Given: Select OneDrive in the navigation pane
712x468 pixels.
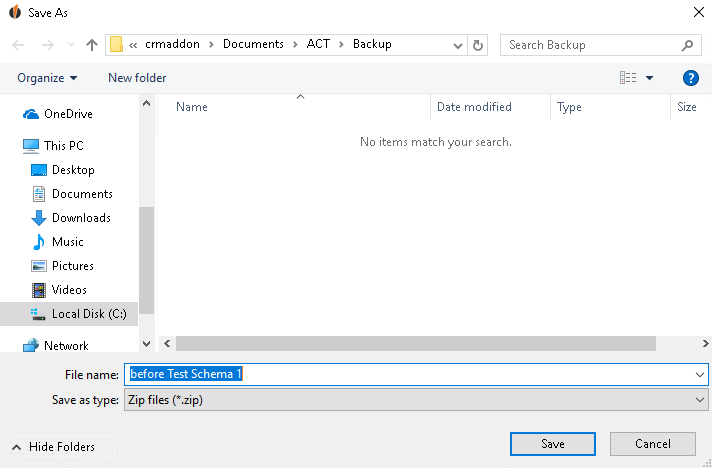Looking at the screenshot, I should pos(58,113).
